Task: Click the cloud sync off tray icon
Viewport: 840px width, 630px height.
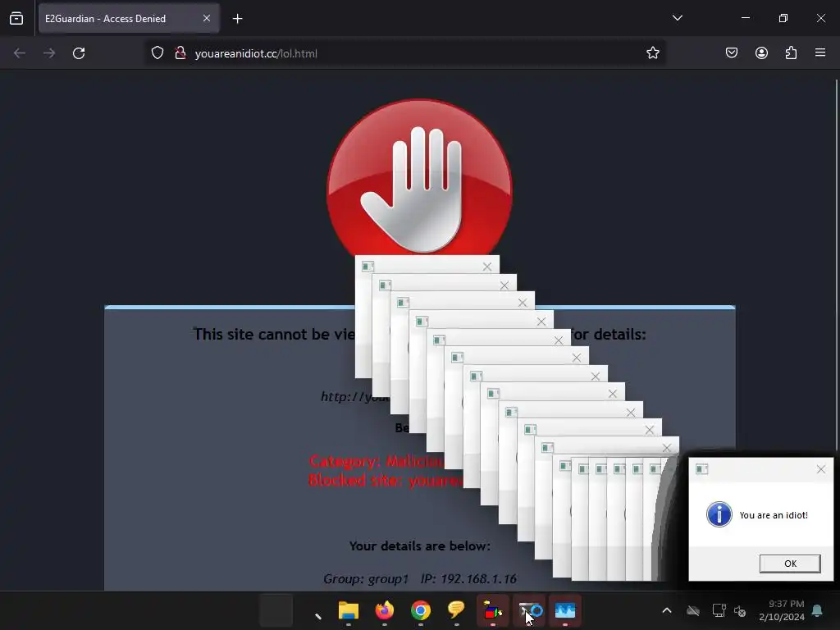Action: tap(693, 610)
